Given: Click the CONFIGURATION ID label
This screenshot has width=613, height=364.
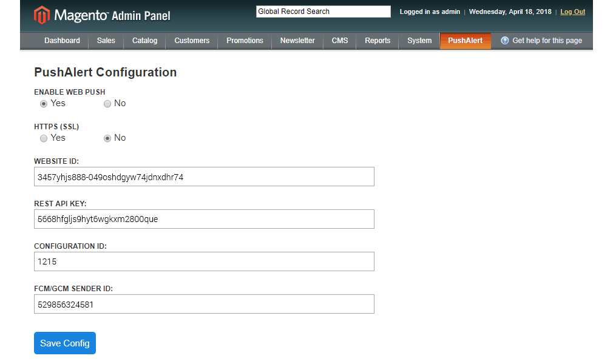Looking at the screenshot, I should coord(70,246).
